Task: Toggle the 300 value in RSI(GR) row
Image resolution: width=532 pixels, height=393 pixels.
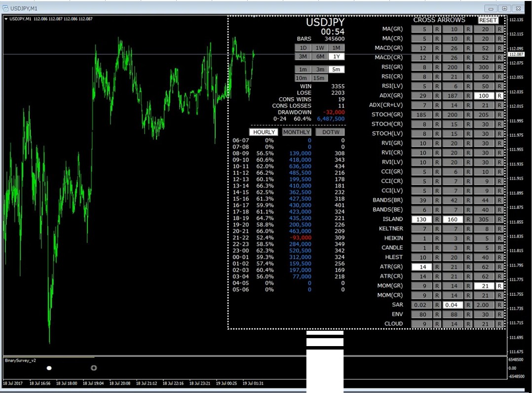Action: tap(484, 68)
